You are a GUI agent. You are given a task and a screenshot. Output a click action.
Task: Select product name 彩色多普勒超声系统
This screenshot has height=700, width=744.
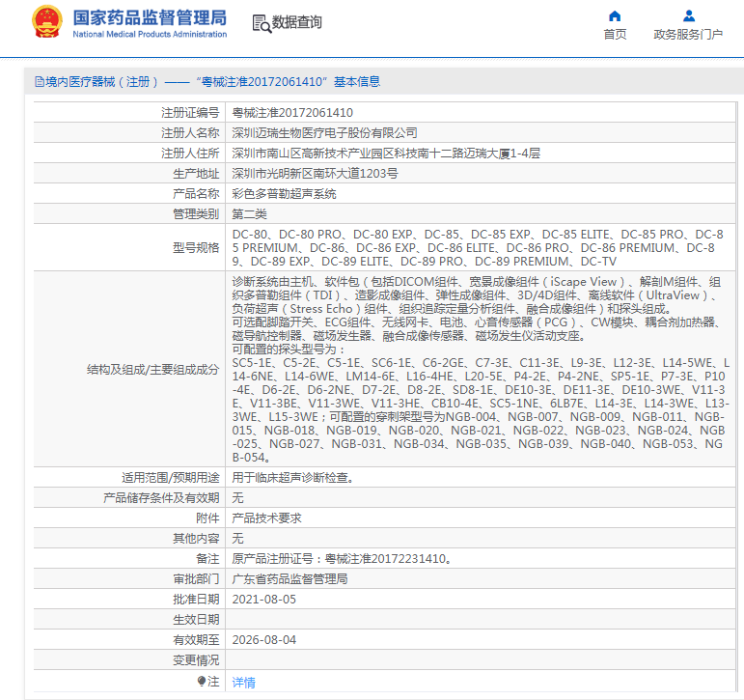284,194
